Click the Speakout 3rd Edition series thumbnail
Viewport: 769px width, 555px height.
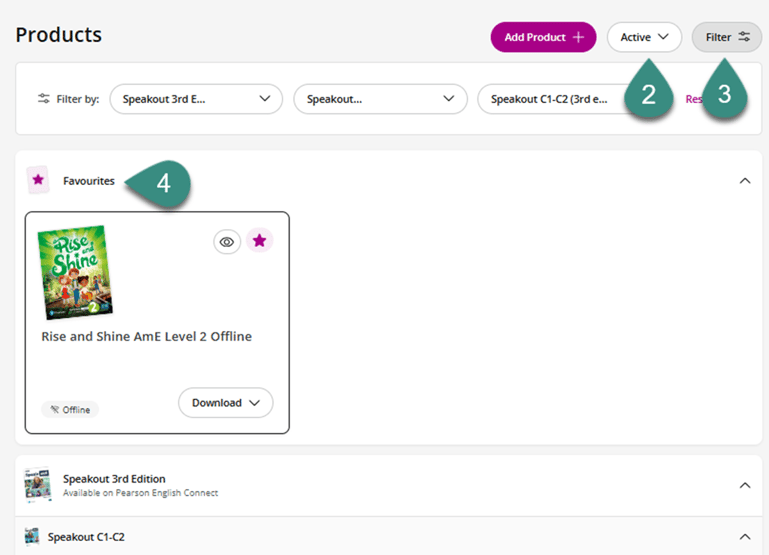coord(38,485)
